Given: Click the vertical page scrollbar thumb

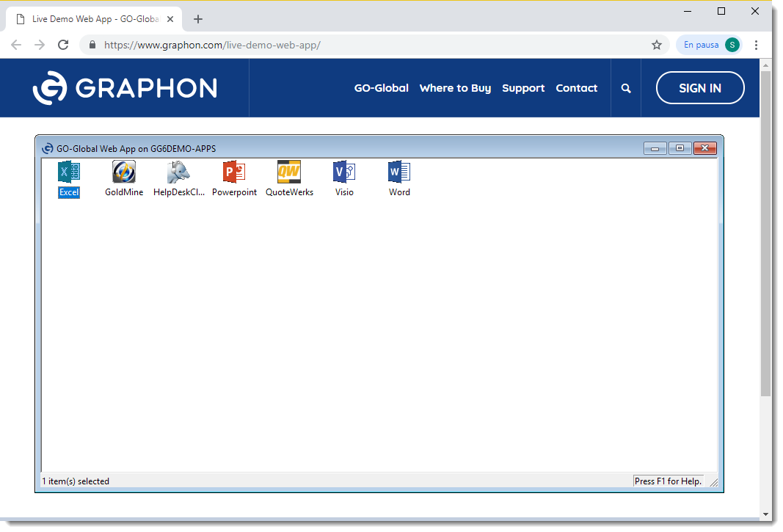Looking at the screenshot, I should (766, 234).
